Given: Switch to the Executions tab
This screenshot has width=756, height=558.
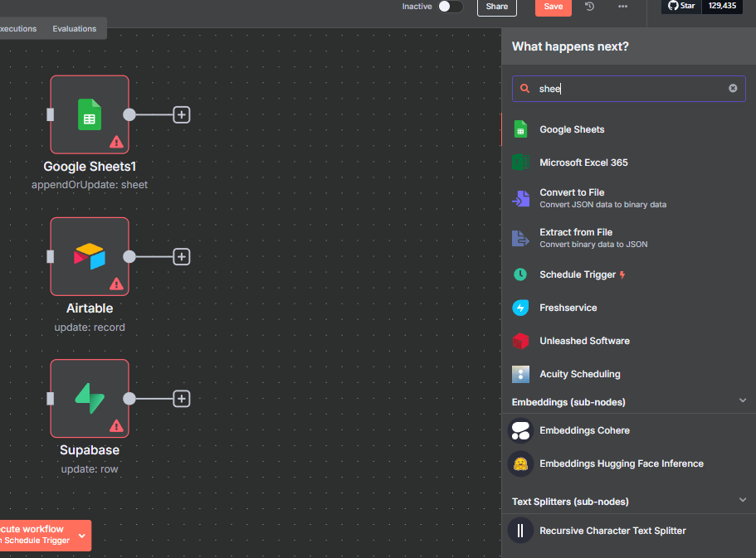Looking at the screenshot, I should 18,29.
